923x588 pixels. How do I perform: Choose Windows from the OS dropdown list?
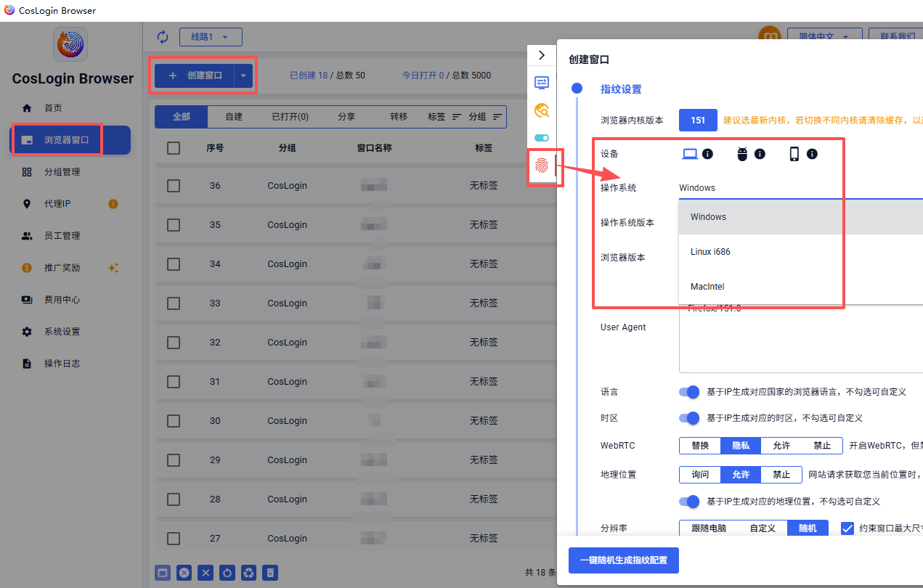point(801,217)
